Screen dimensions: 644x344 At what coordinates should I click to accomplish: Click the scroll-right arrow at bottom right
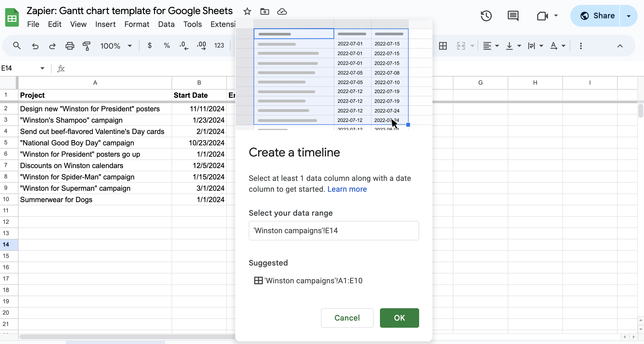[x=633, y=337]
